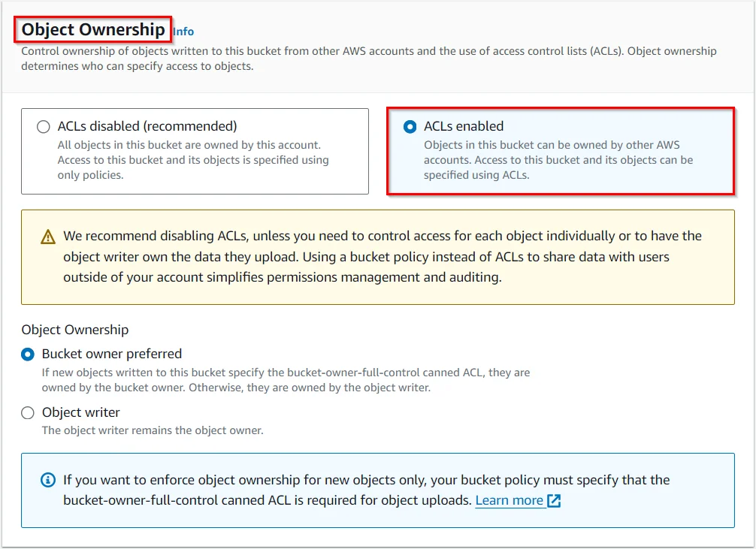Click the ACLs enabled label text

coord(464,126)
